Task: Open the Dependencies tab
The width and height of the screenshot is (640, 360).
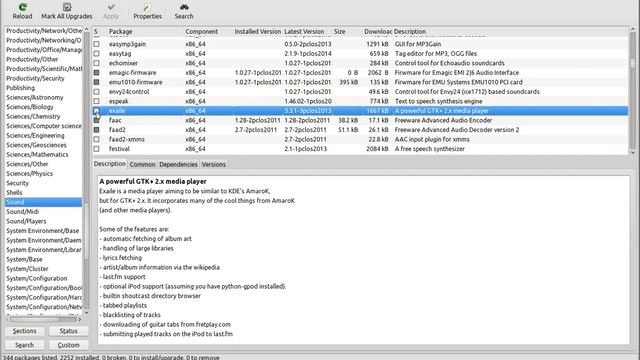Action: (178, 164)
